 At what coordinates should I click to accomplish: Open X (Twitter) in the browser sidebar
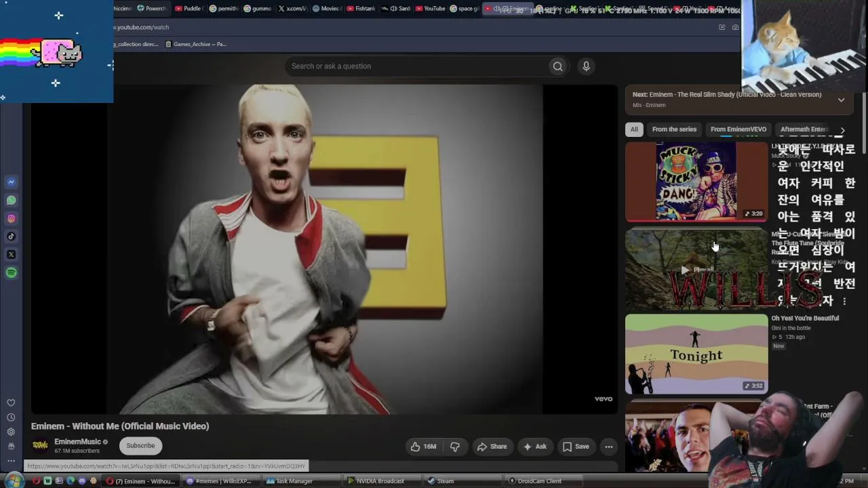(11, 255)
